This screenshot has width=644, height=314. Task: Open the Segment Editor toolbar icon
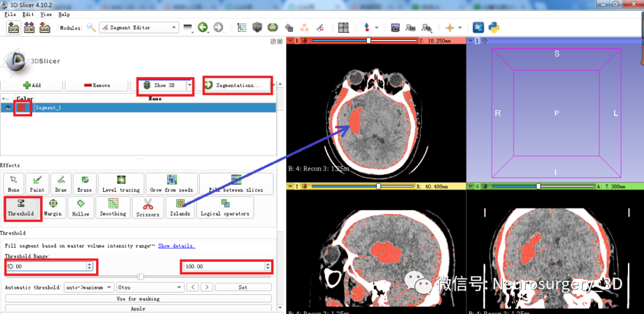pyautogui.click(x=320, y=27)
